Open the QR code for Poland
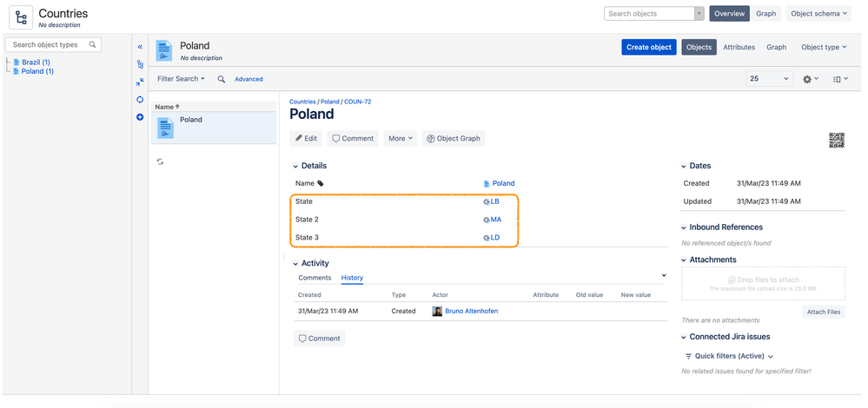This screenshot has height=408, width=868. [836, 141]
